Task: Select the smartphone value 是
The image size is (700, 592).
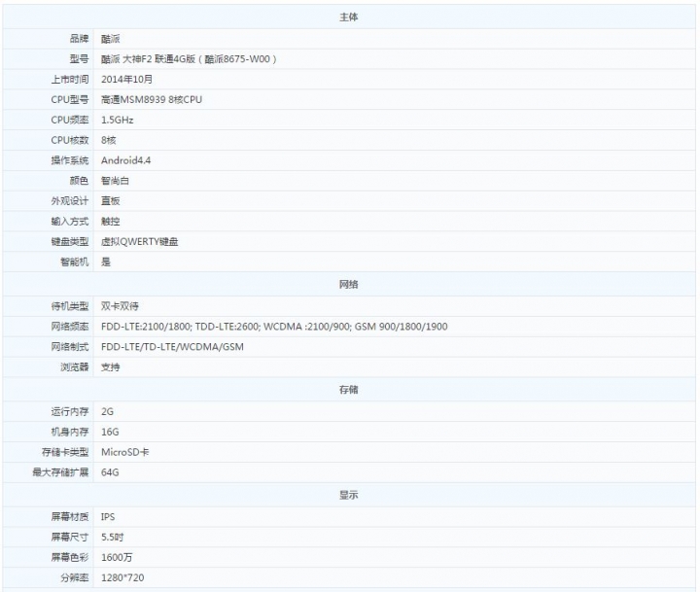Action: click(x=106, y=262)
